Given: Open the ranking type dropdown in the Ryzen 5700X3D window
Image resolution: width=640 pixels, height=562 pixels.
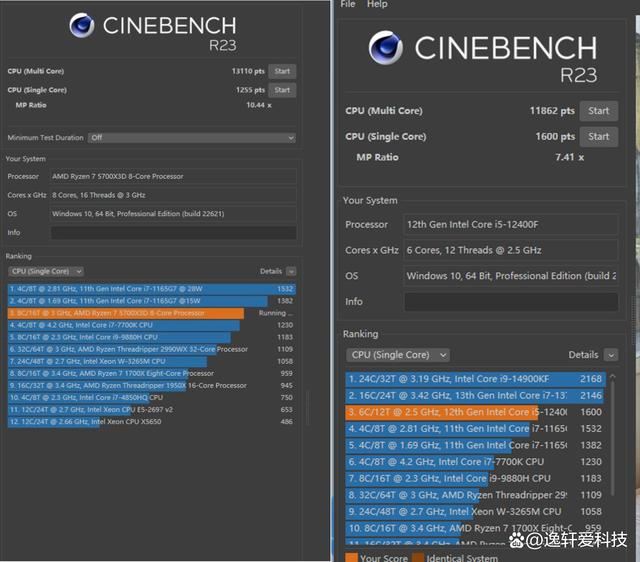Looking at the screenshot, I should point(46,271).
